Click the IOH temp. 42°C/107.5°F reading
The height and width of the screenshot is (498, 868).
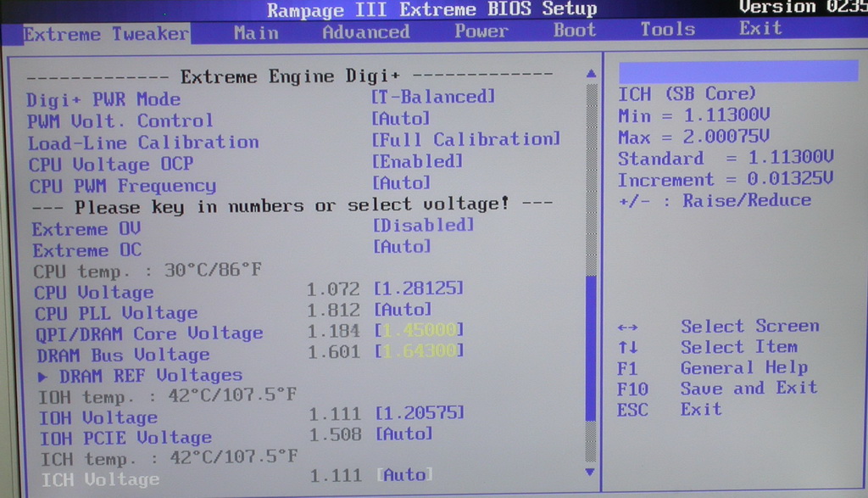point(168,397)
